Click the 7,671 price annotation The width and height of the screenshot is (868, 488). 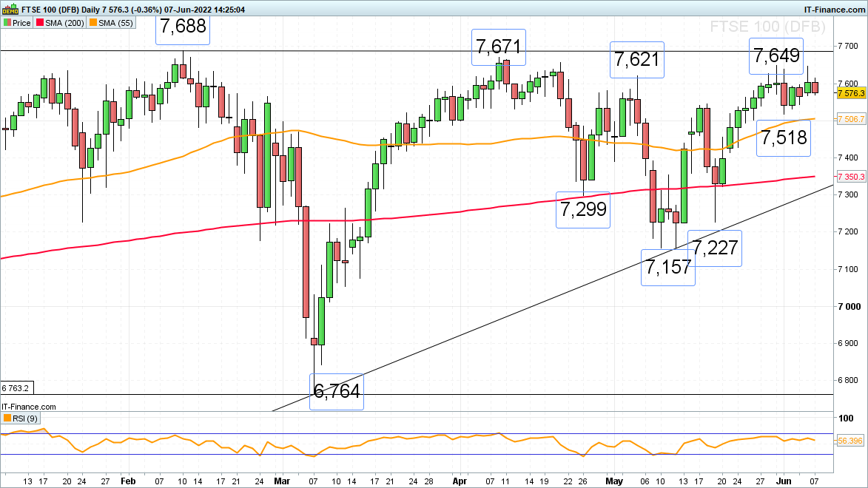point(498,47)
